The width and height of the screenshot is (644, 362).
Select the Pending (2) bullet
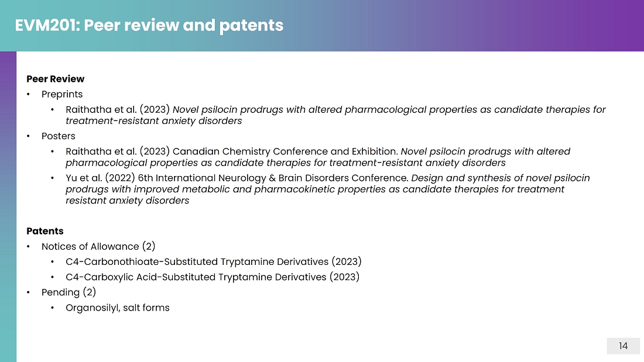[68, 292]
